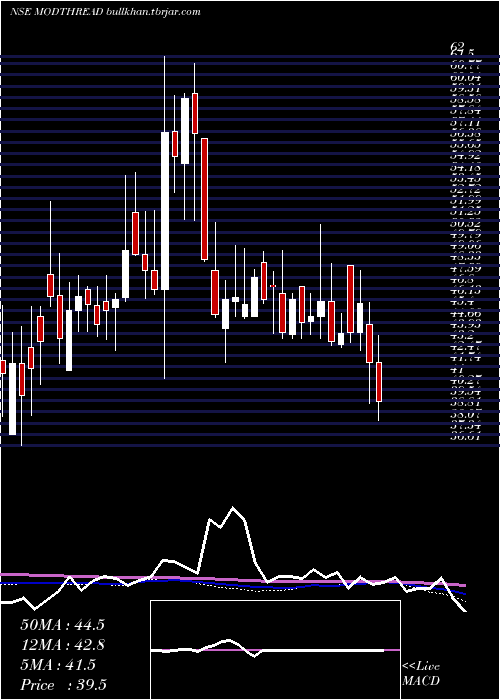This screenshot has height=700, width=500.
Task: Click the last red candlestick at the right end
Action: coord(379,382)
